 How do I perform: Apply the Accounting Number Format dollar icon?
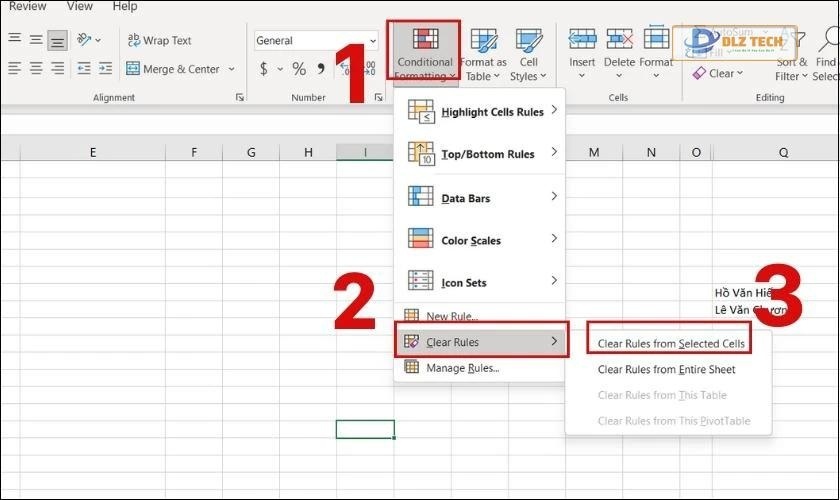[264, 69]
